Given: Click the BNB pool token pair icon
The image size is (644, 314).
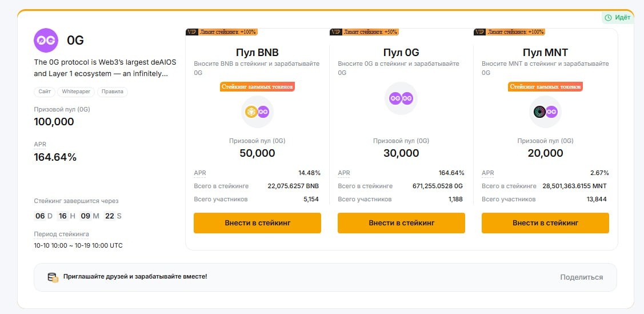Looking at the screenshot, I should (x=257, y=112).
